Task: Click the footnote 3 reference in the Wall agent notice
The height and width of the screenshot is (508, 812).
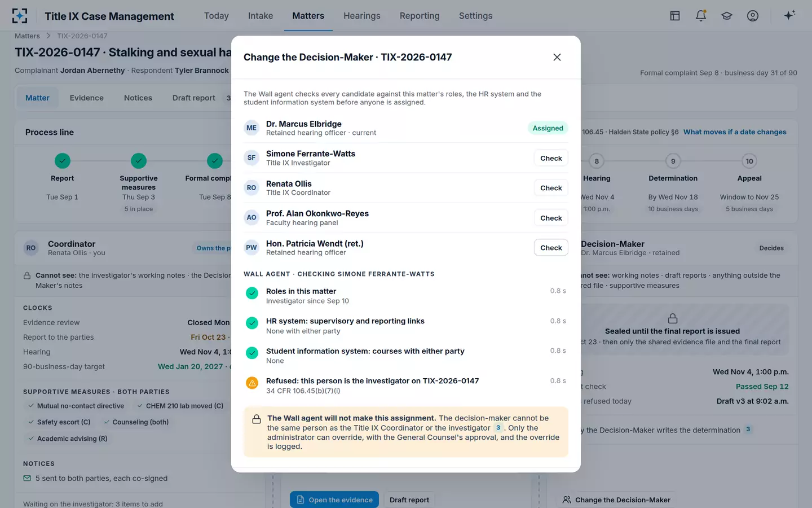Action: [498, 428]
